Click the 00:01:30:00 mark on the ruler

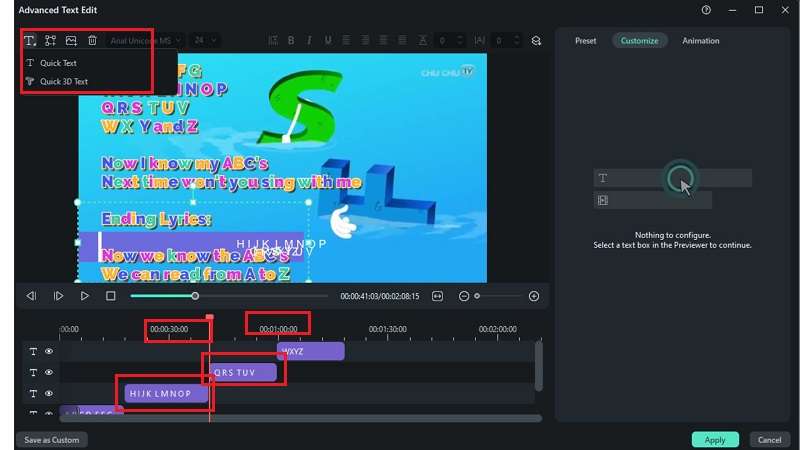(x=387, y=329)
